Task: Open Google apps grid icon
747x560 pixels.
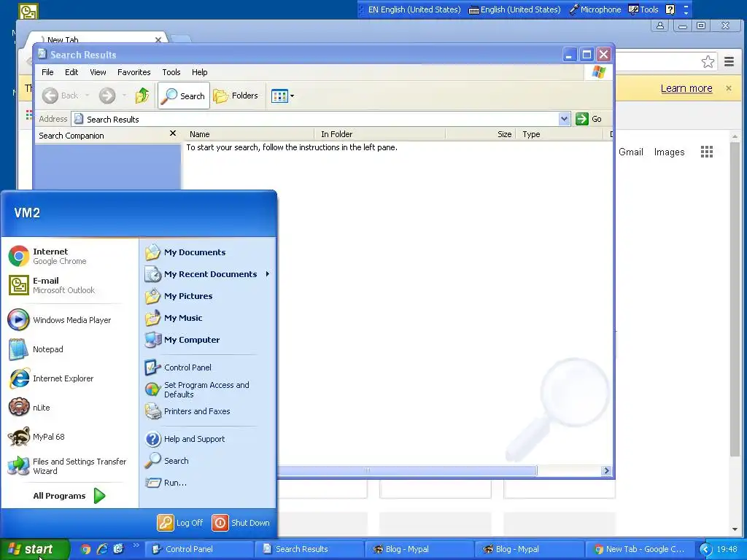Action: coord(707,152)
